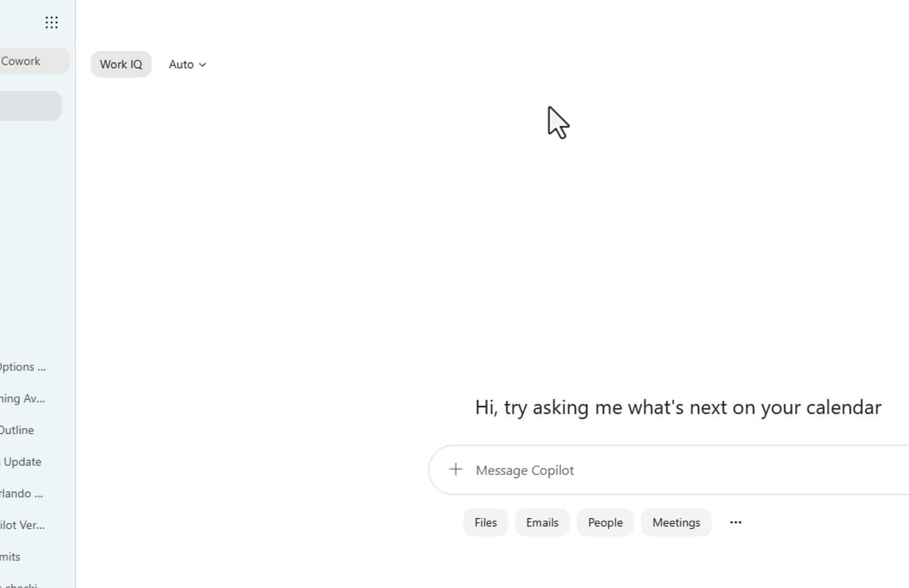Select the Meetings suggestion chip

click(676, 523)
